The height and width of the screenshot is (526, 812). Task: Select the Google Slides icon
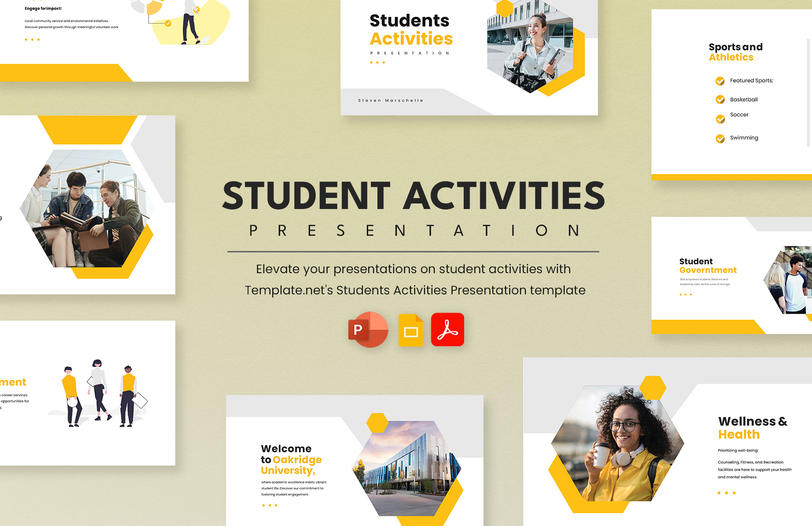[410, 329]
